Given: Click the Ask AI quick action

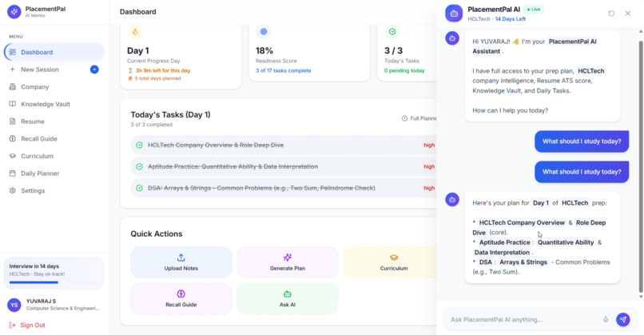Looking at the screenshot, I should 288,299.
